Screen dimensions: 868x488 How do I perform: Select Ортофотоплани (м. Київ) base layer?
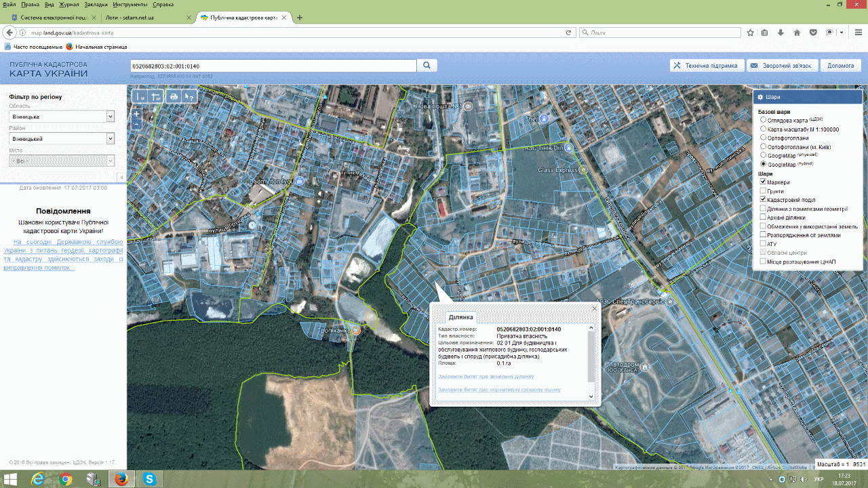coord(764,146)
